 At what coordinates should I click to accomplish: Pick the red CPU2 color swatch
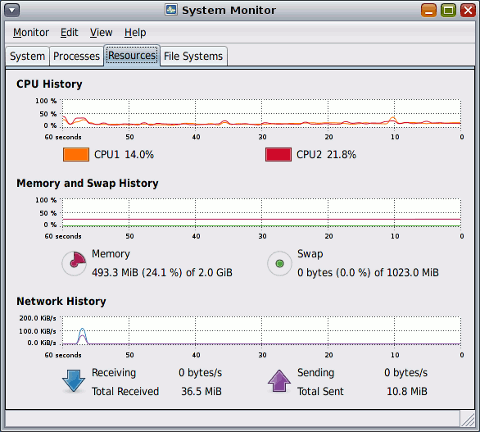point(278,155)
